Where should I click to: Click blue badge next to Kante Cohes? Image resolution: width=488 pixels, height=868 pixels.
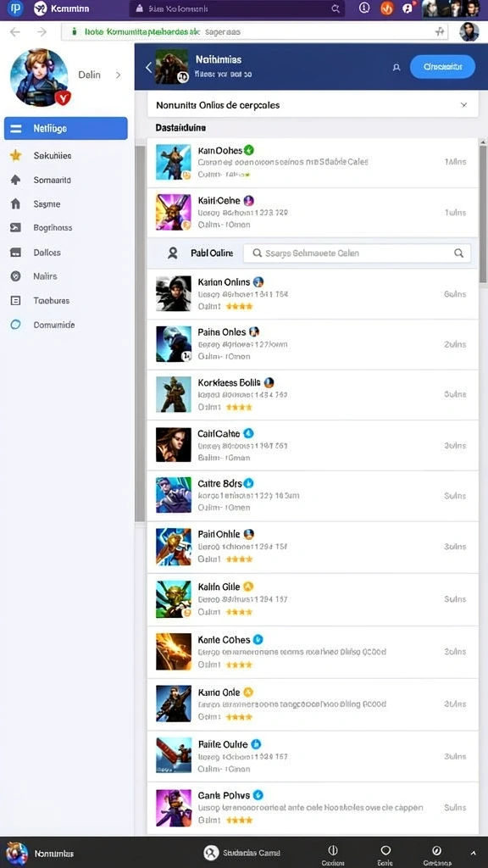click(x=258, y=639)
